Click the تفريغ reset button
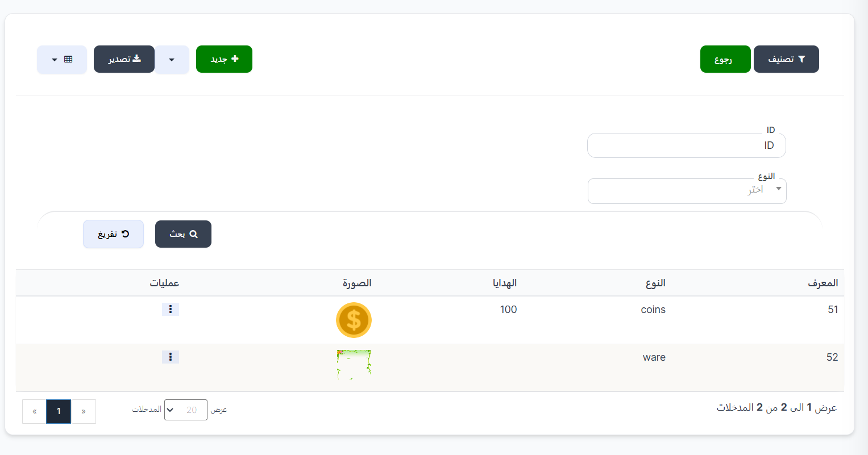This screenshot has width=868, height=455. click(114, 234)
